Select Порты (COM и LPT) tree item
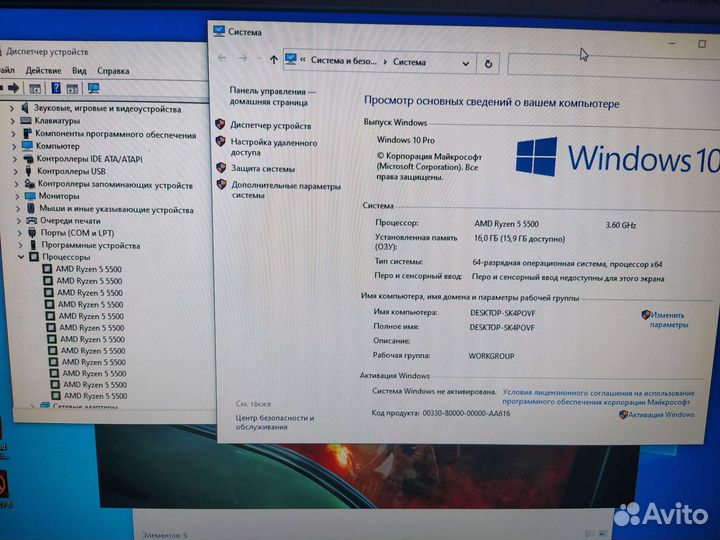 [77, 233]
